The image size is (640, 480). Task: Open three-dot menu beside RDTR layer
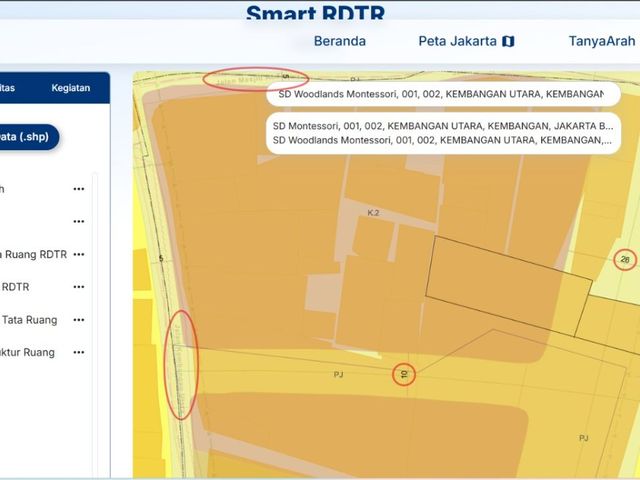[x=79, y=287]
